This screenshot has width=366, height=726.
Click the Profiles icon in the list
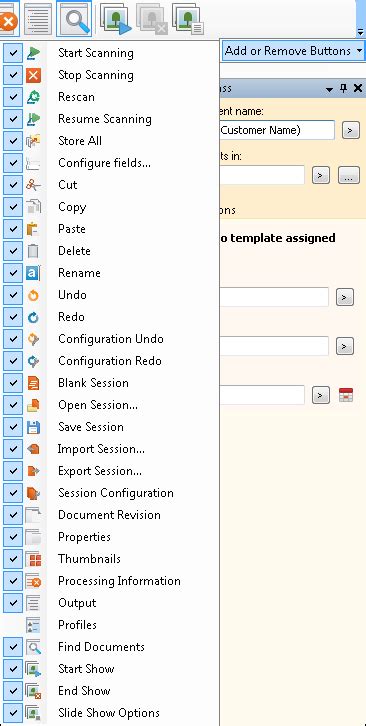(33, 625)
